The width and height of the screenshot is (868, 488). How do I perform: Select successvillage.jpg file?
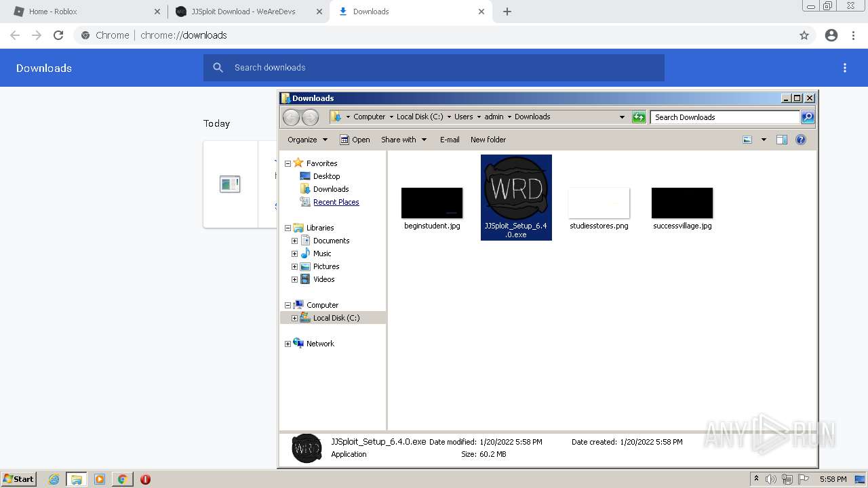coord(682,209)
